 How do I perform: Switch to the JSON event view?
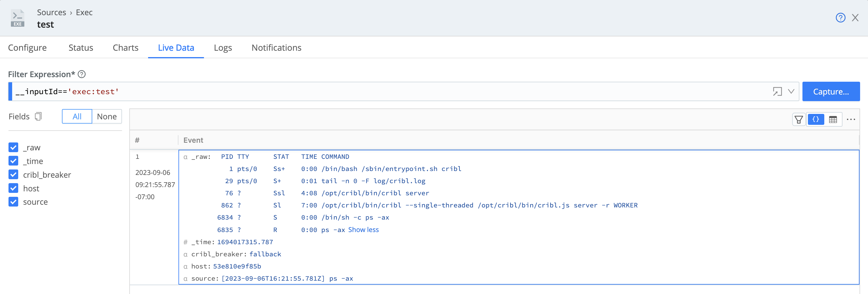pos(816,119)
